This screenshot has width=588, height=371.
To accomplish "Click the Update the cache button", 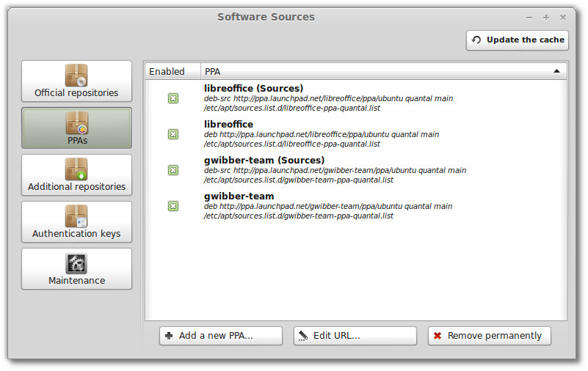I will coord(518,40).
